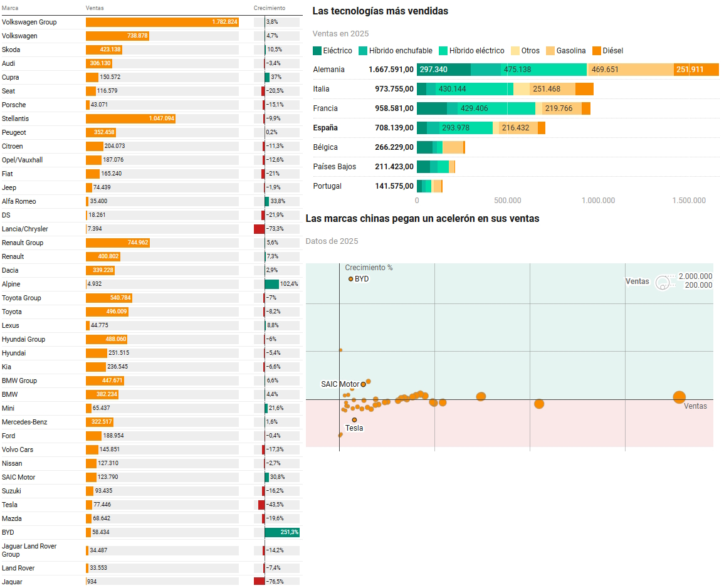724x588 pixels.
Task: Click the Alpine 102,4% growth bar
Action: click(271, 284)
